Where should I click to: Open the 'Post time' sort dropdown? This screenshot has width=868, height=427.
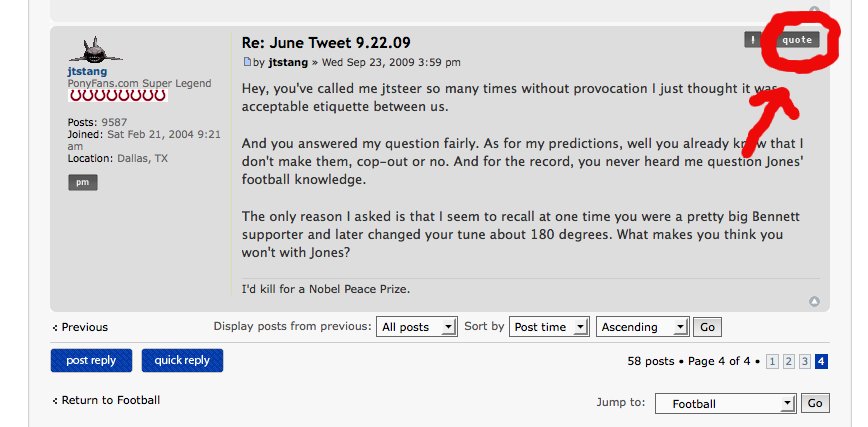pos(549,327)
